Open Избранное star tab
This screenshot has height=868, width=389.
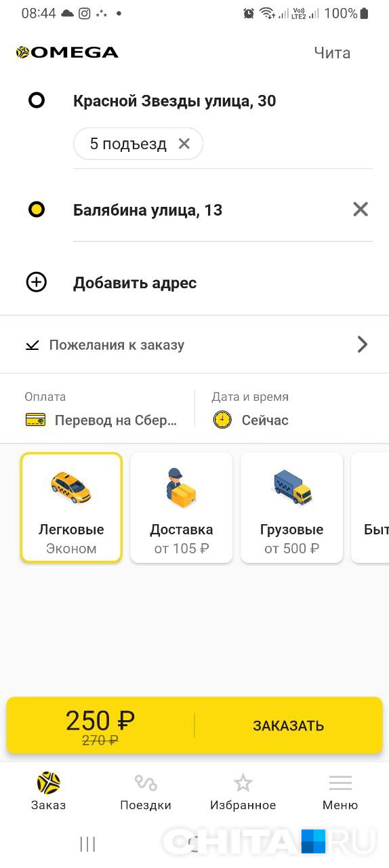243,792
